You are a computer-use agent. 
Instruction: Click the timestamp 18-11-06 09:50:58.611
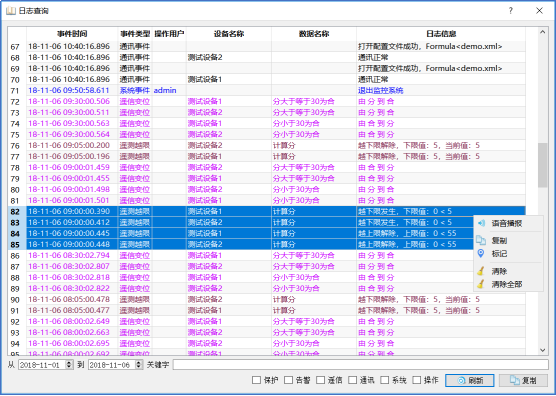[x=69, y=90]
